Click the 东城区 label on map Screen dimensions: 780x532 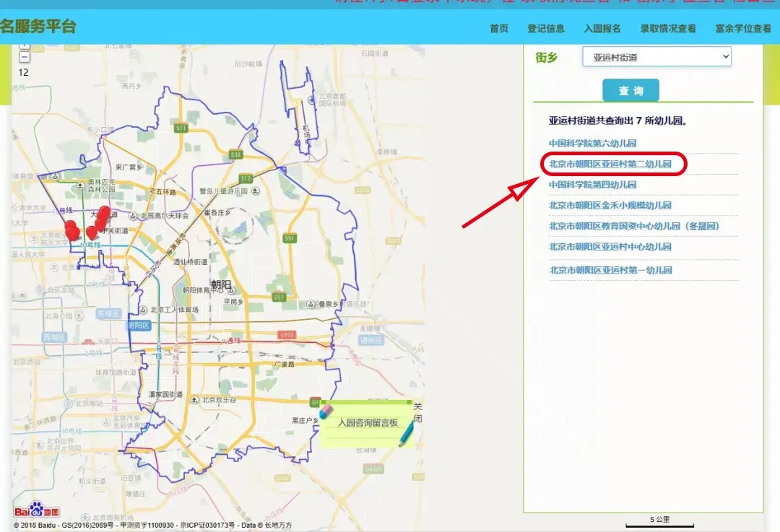[108, 314]
